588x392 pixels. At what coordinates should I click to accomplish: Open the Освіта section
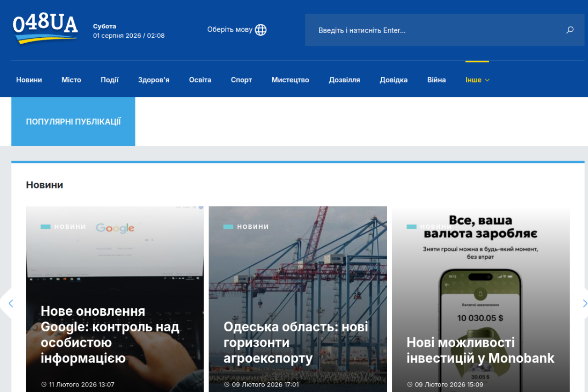tap(200, 80)
